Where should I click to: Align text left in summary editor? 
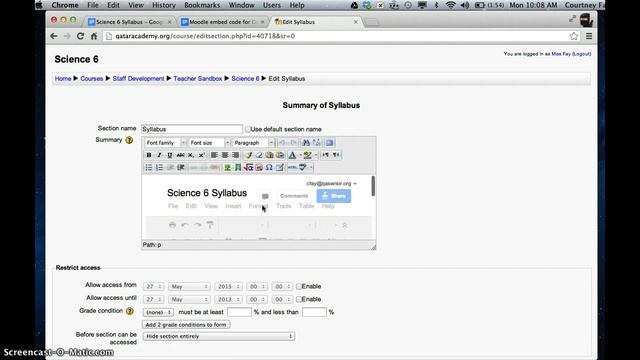[x=214, y=155]
